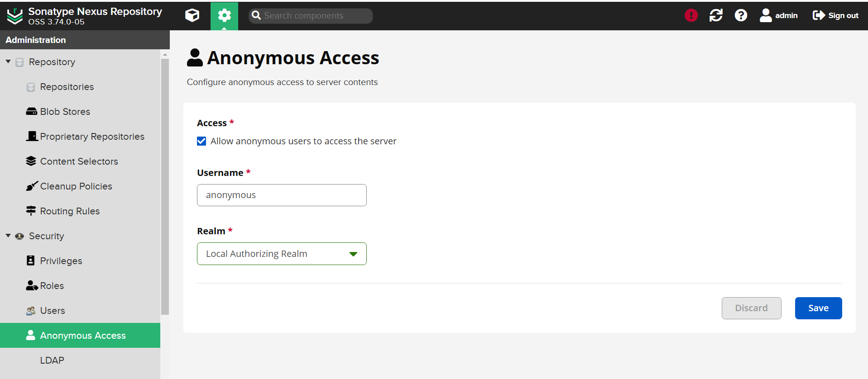Click the Sonatype Nexus logo icon
868x379 pixels.
click(14, 16)
